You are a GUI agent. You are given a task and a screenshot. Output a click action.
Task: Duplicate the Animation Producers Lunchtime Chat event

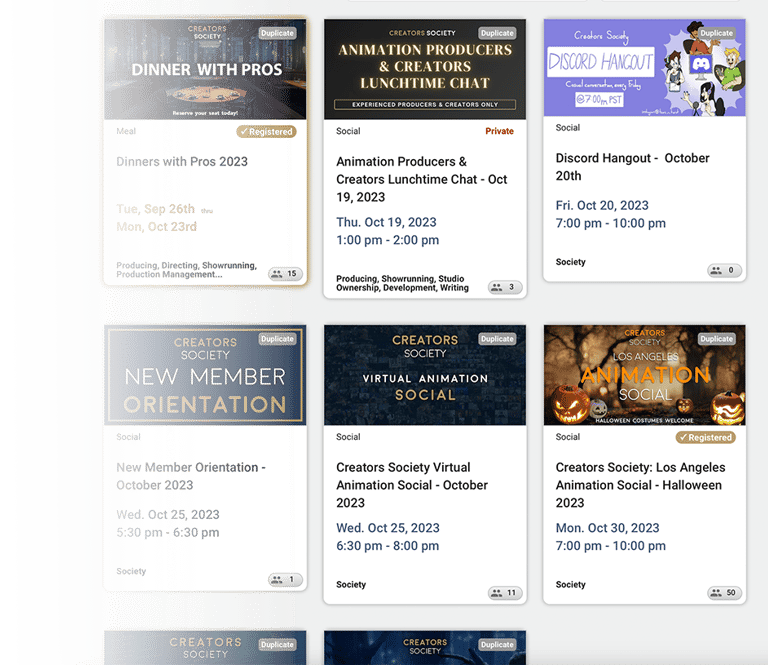497,33
